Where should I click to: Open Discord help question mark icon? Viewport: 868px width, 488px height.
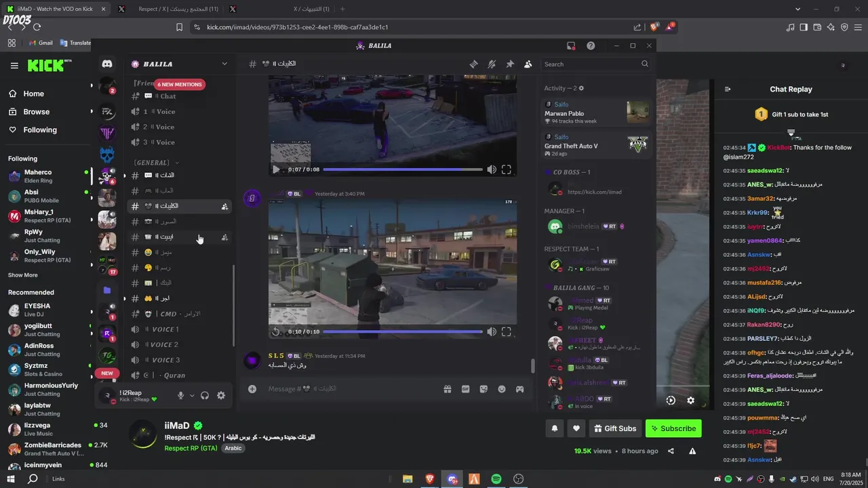(591, 45)
